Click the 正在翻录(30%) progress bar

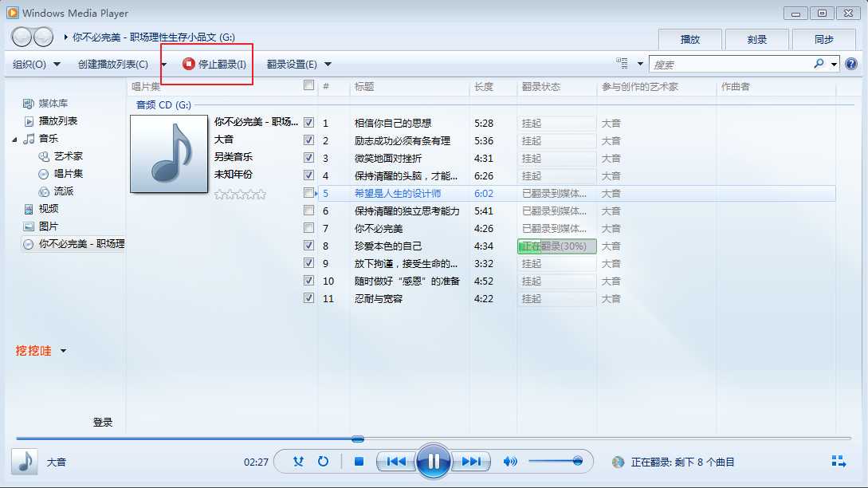[557, 246]
